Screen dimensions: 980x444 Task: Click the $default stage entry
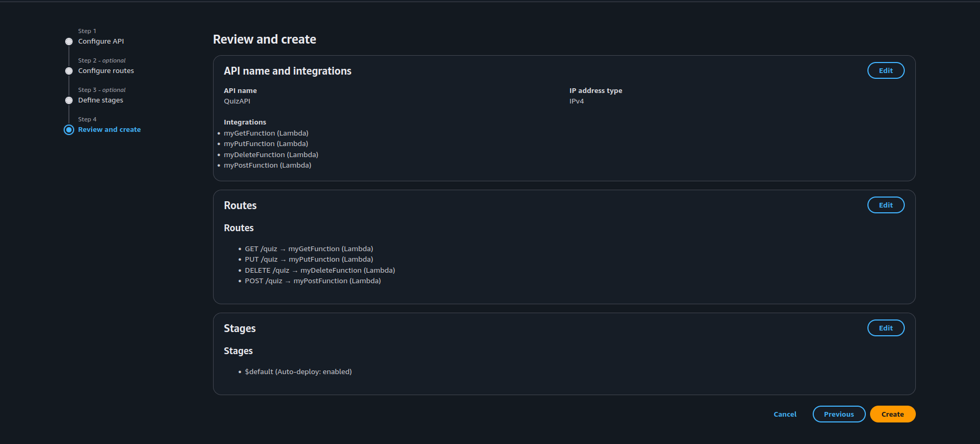pos(298,372)
